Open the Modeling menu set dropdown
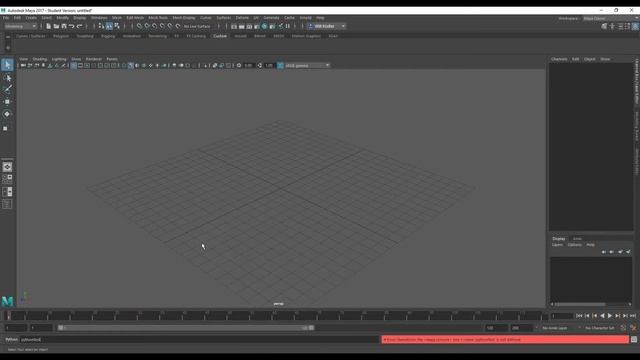 coord(20,26)
